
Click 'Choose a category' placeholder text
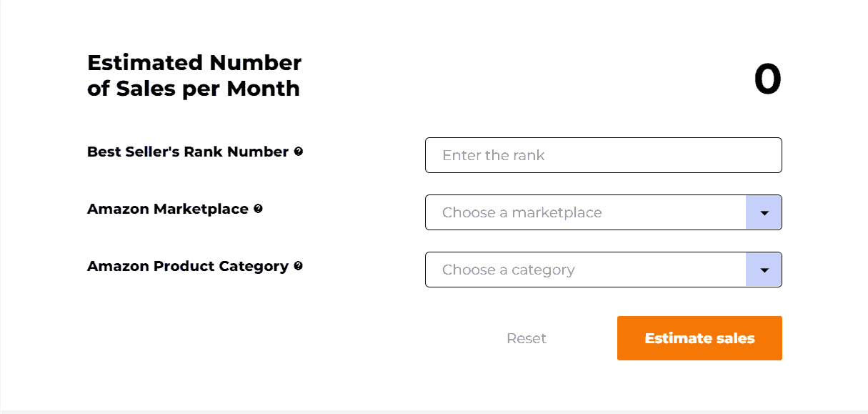pyautogui.click(x=508, y=270)
